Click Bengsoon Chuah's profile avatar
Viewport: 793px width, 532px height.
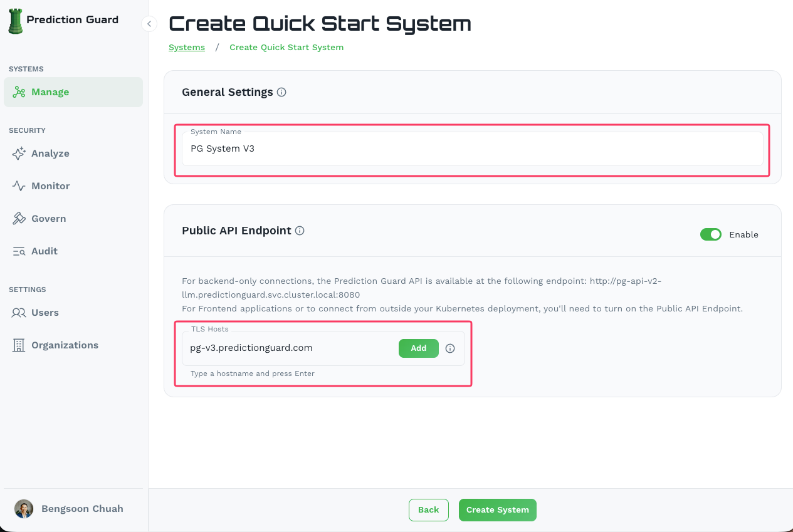pyautogui.click(x=24, y=509)
